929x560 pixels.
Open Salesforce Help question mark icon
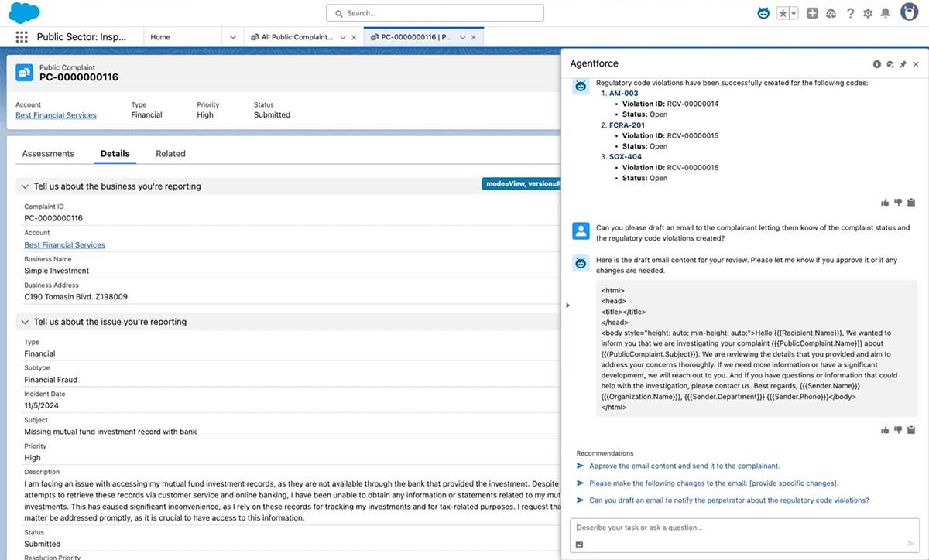pyautogui.click(x=849, y=12)
